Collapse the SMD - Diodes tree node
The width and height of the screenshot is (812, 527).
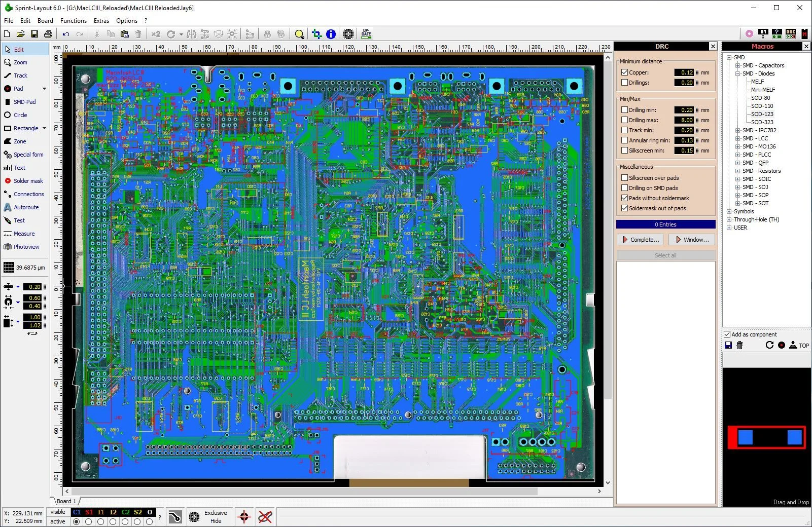[x=738, y=73]
